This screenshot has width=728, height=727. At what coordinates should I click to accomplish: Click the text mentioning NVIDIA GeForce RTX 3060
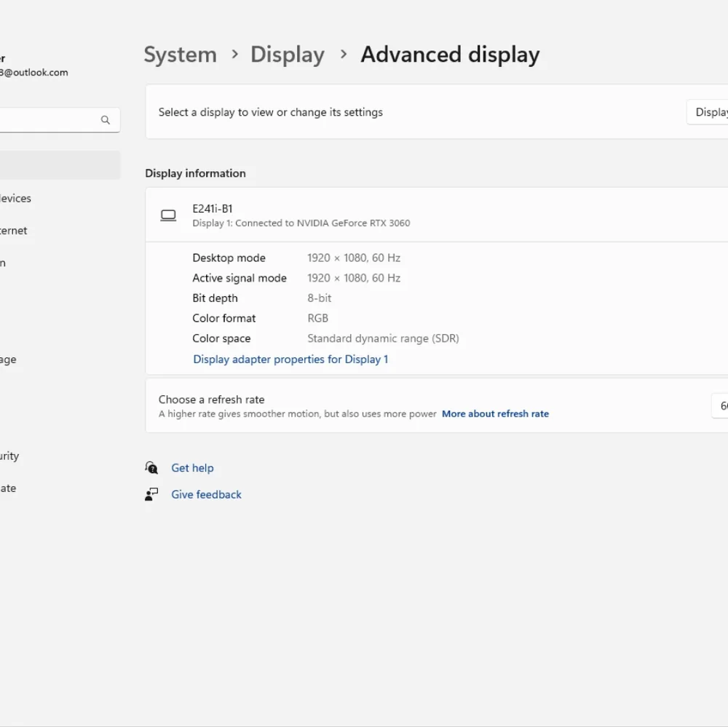click(301, 223)
